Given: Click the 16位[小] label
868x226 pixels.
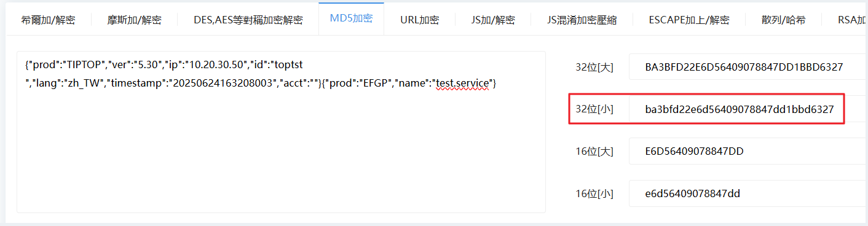Looking at the screenshot, I should [594, 193].
